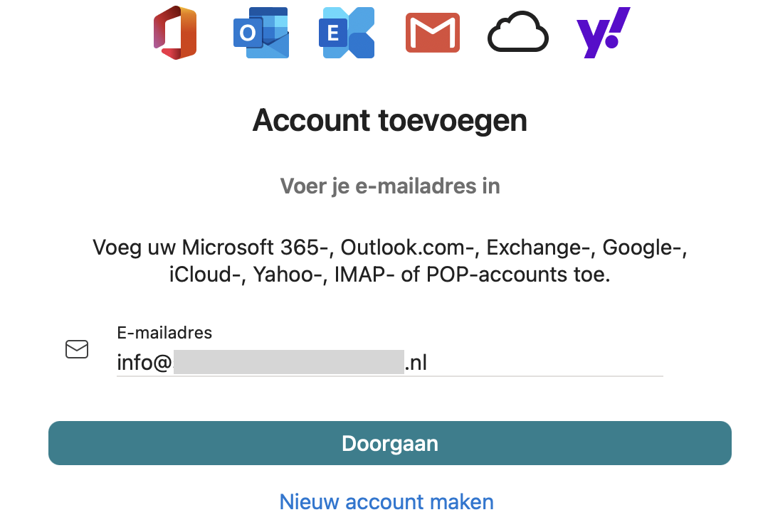Place cursor after 'info@' in email field
Image resolution: width=763 pixels, height=532 pixels.
pyautogui.click(x=172, y=363)
